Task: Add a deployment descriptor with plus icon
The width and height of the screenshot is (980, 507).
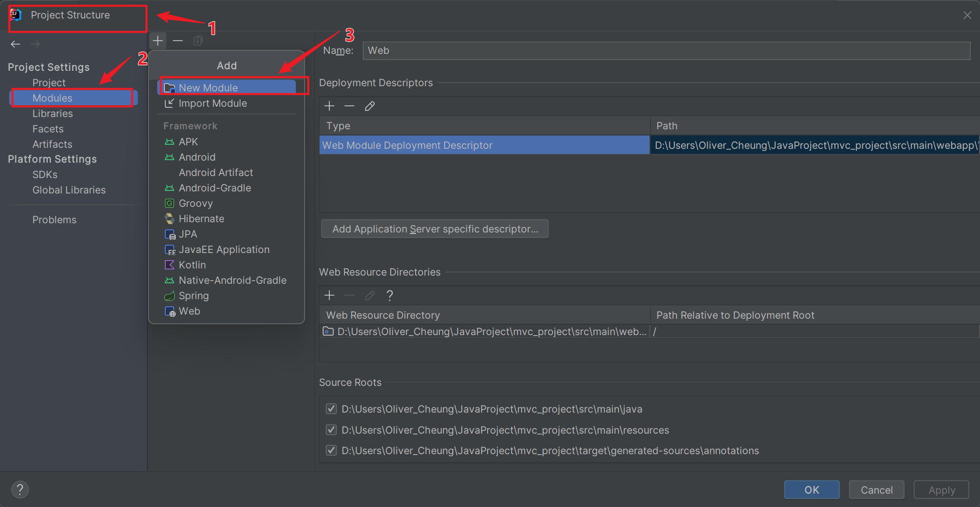Action: pyautogui.click(x=329, y=106)
